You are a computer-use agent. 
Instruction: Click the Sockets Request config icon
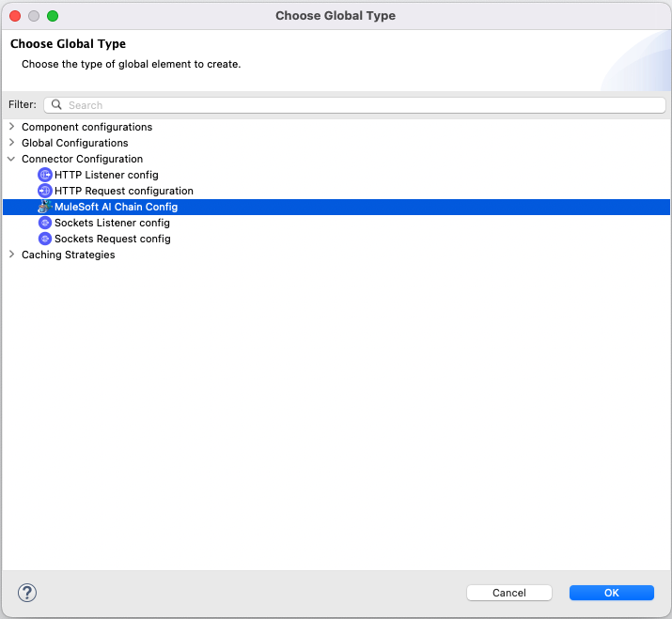(x=44, y=239)
